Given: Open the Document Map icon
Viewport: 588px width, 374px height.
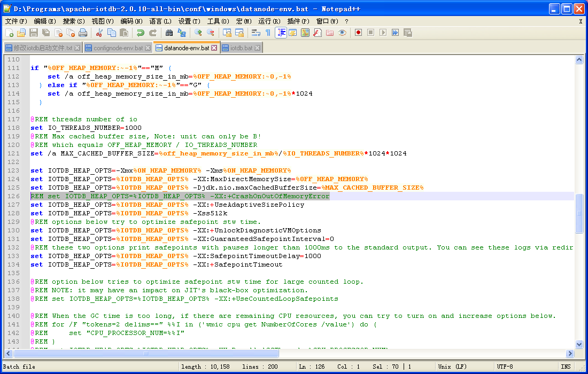Looking at the screenshot, I should (x=305, y=33).
